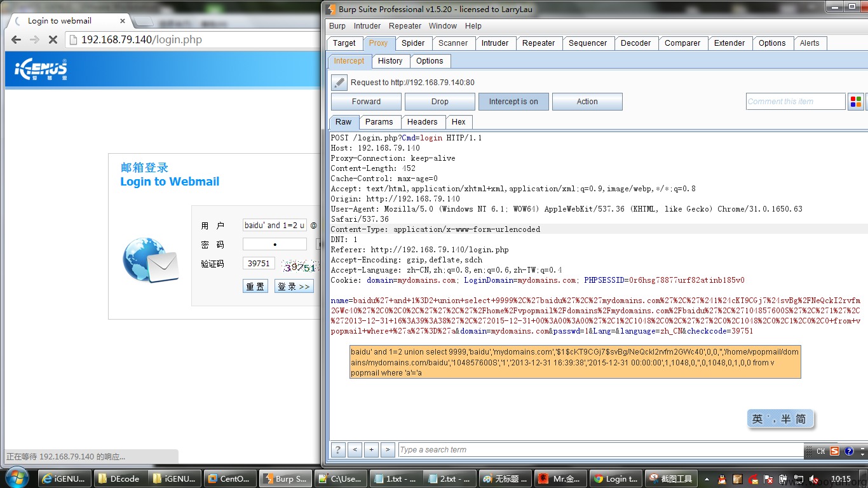The width and height of the screenshot is (868, 488).
Task: Switch to Decoder tab
Action: tap(636, 43)
